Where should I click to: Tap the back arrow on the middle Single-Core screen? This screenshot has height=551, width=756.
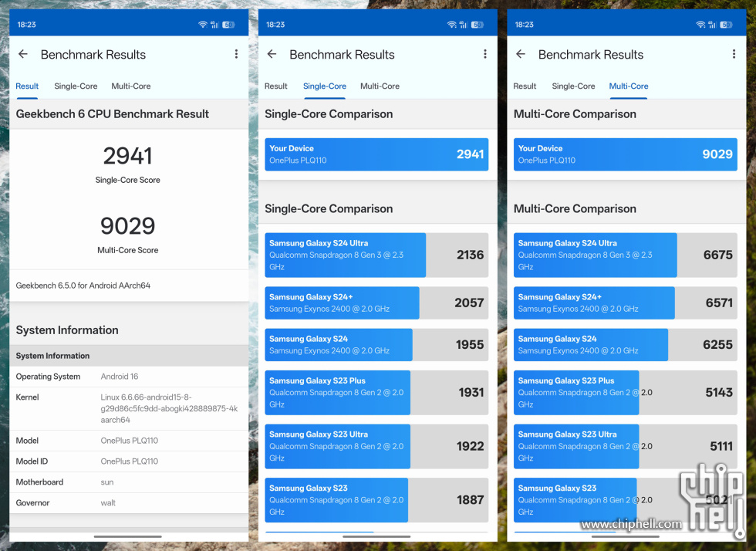click(272, 55)
